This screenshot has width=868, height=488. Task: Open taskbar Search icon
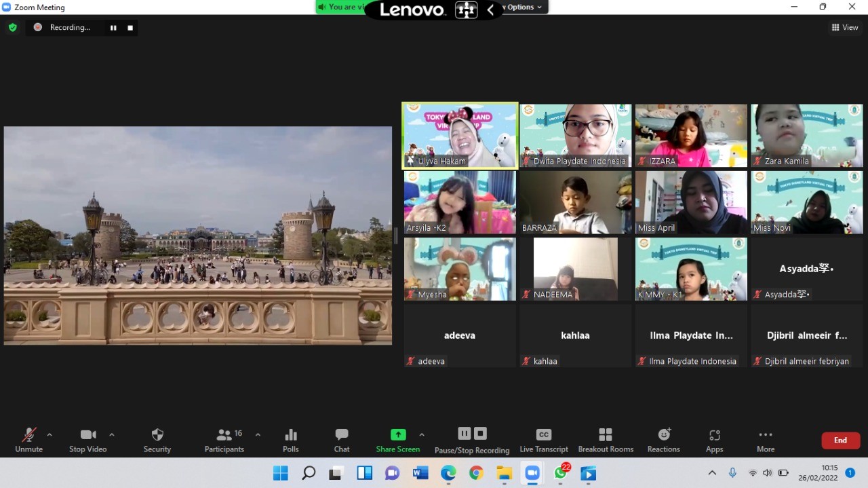pyautogui.click(x=309, y=473)
